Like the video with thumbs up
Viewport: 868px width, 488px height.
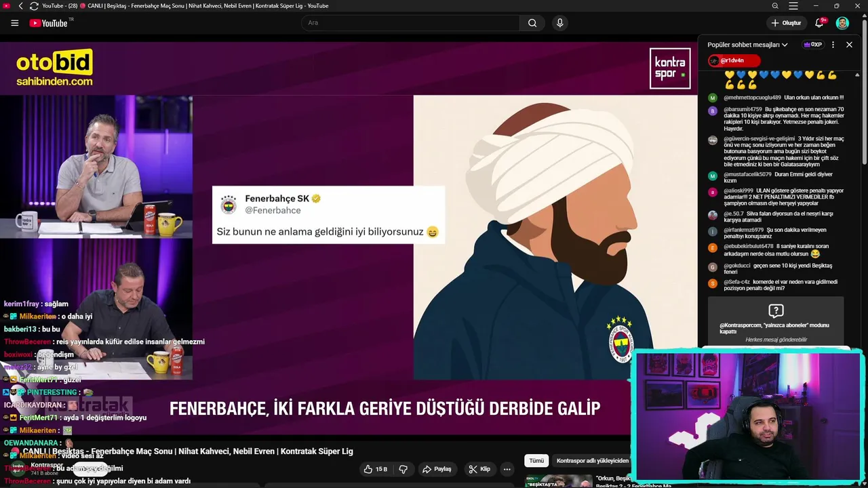(x=375, y=469)
